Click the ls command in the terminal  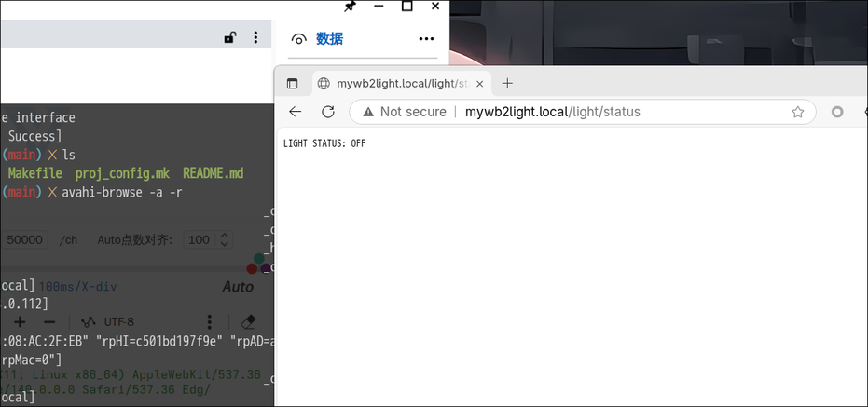(69, 155)
